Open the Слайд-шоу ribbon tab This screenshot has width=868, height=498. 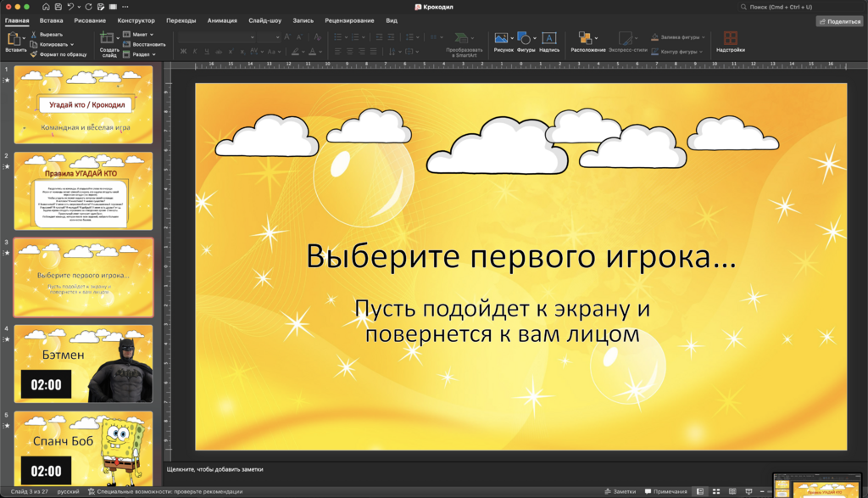pyautogui.click(x=264, y=20)
